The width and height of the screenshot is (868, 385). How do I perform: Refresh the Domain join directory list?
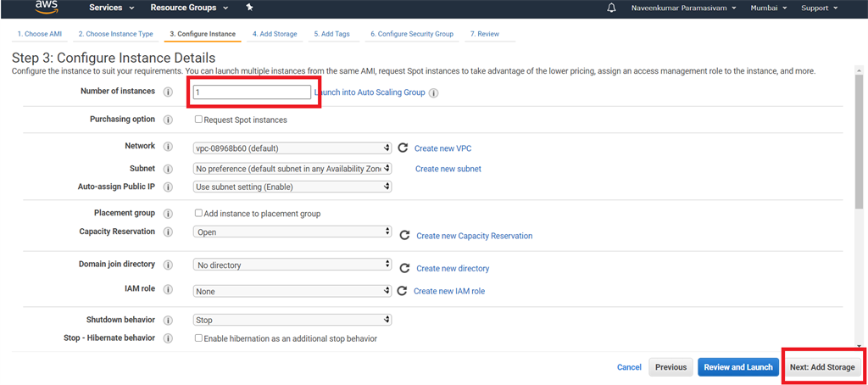(404, 268)
